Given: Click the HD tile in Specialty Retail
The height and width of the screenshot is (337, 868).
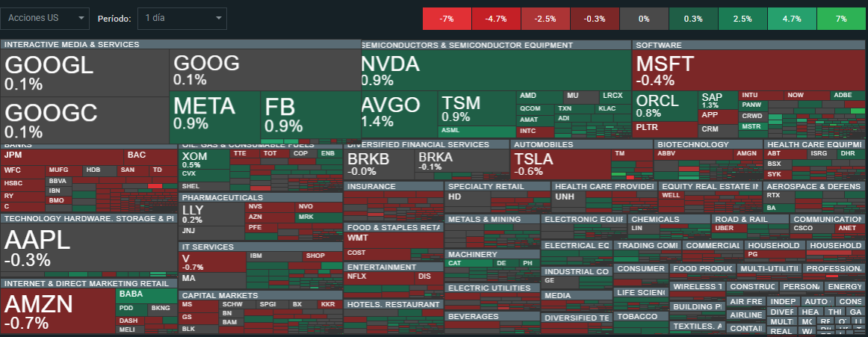Looking at the screenshot, I should (468, 202).
